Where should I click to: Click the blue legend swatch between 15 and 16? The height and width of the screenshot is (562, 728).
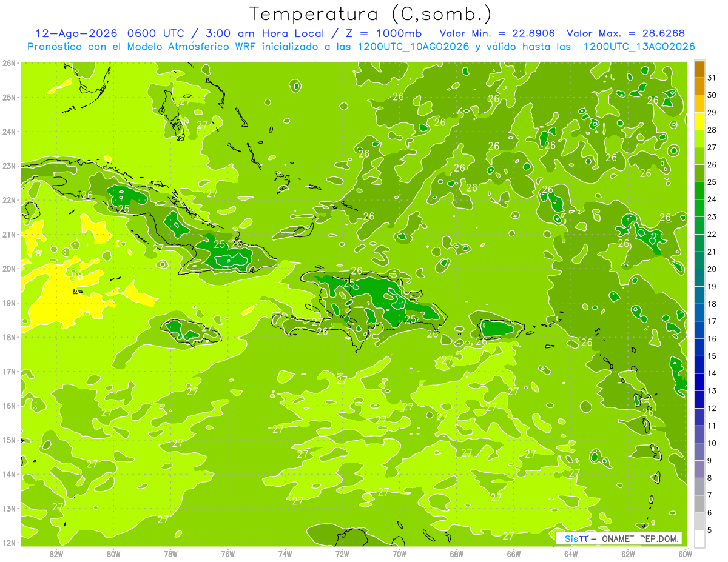(x=699, y=347)
